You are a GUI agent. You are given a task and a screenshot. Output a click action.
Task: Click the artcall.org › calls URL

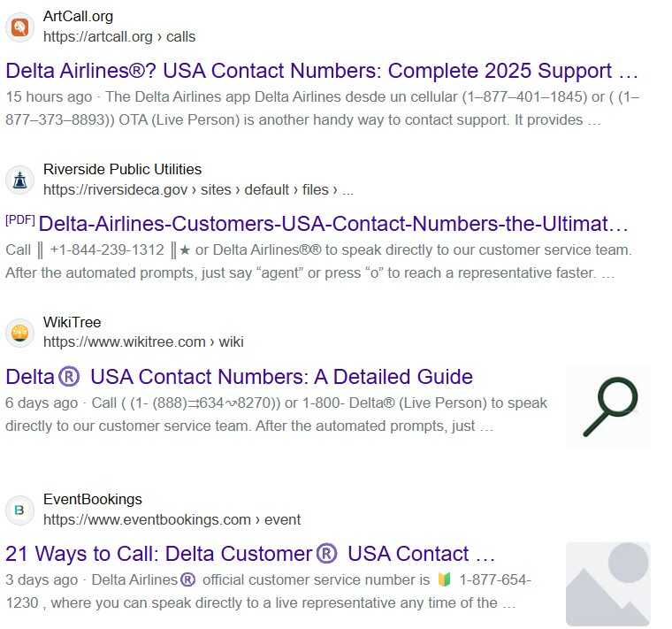click(119, 37)
